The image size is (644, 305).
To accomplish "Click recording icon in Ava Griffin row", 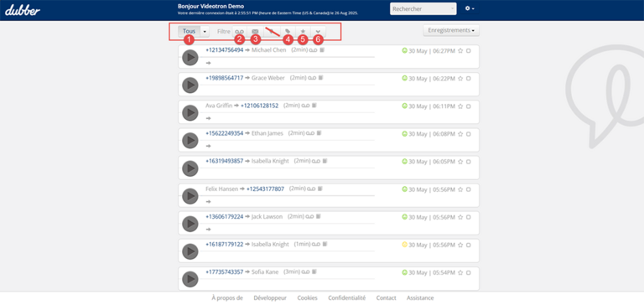I will [x=305, y=106].
